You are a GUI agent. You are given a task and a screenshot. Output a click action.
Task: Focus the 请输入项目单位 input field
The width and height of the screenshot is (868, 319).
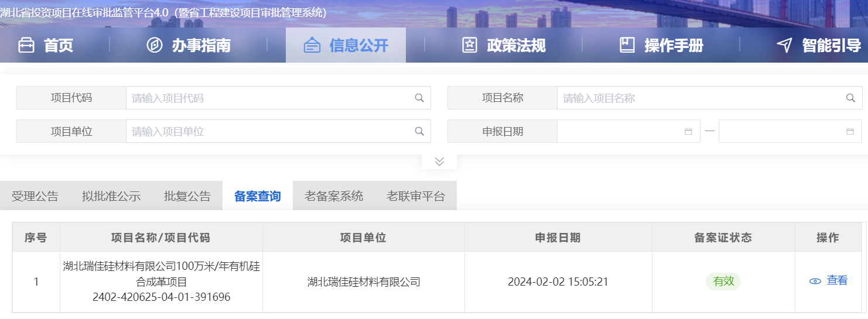[x=278, y=131]
